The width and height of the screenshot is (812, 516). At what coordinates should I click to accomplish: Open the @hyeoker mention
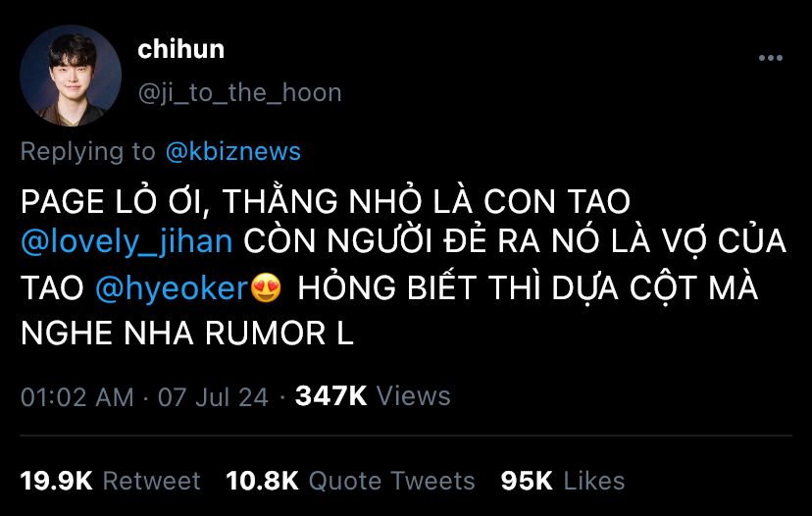click(172, 288)
